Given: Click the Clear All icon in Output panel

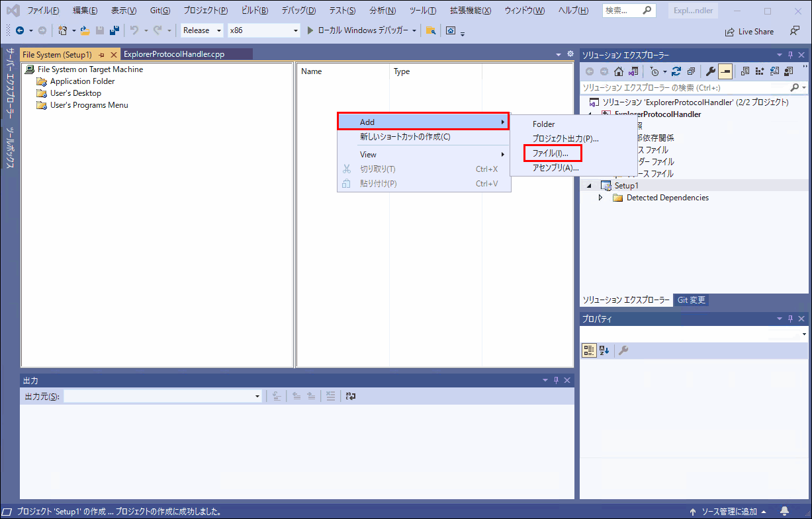Looking at the screenshot, I should point(331,396).
